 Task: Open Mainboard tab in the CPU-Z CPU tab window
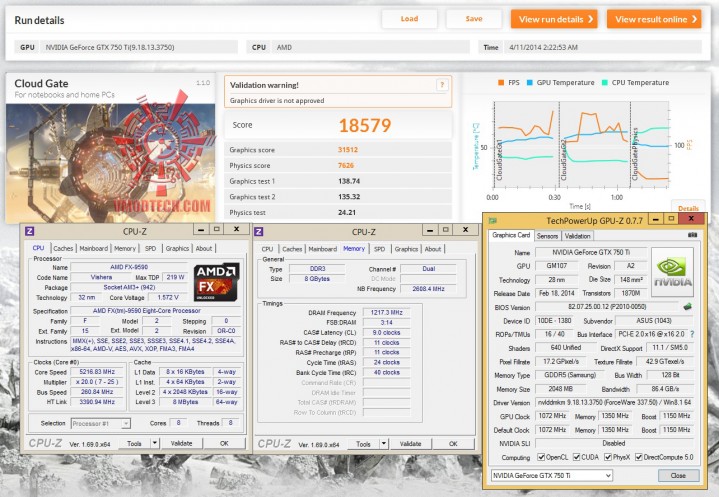pos(94,248)
